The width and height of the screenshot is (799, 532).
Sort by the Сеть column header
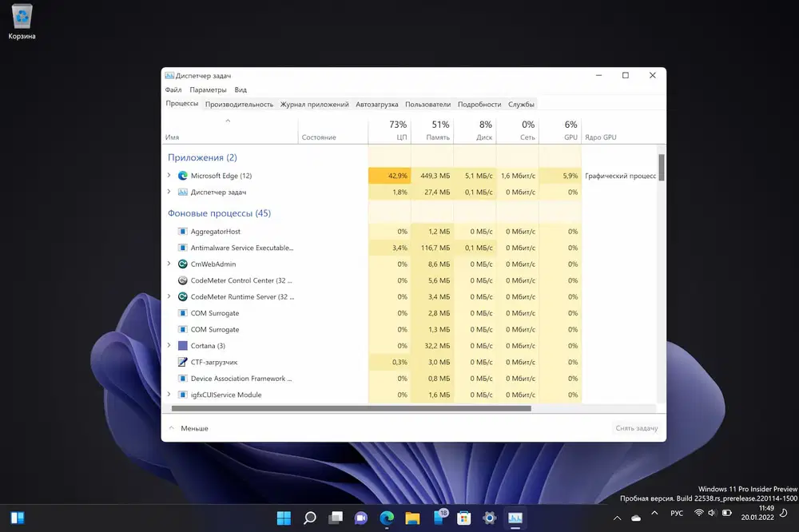518,130
